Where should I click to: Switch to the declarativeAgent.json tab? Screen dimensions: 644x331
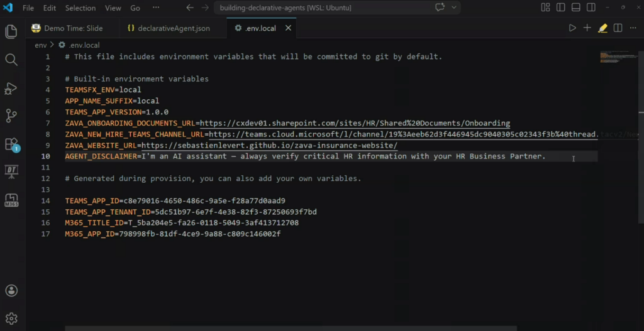coord(168,28)
